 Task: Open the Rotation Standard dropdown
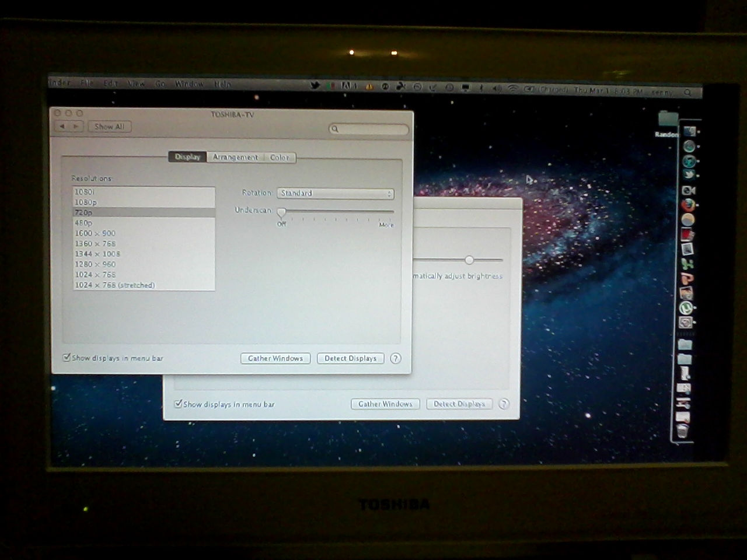(335, 193)
